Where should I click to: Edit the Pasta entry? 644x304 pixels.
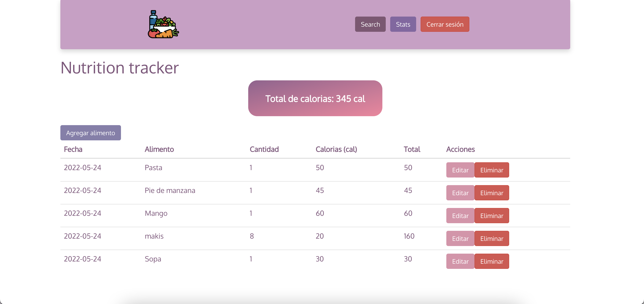tap(460, 170)
